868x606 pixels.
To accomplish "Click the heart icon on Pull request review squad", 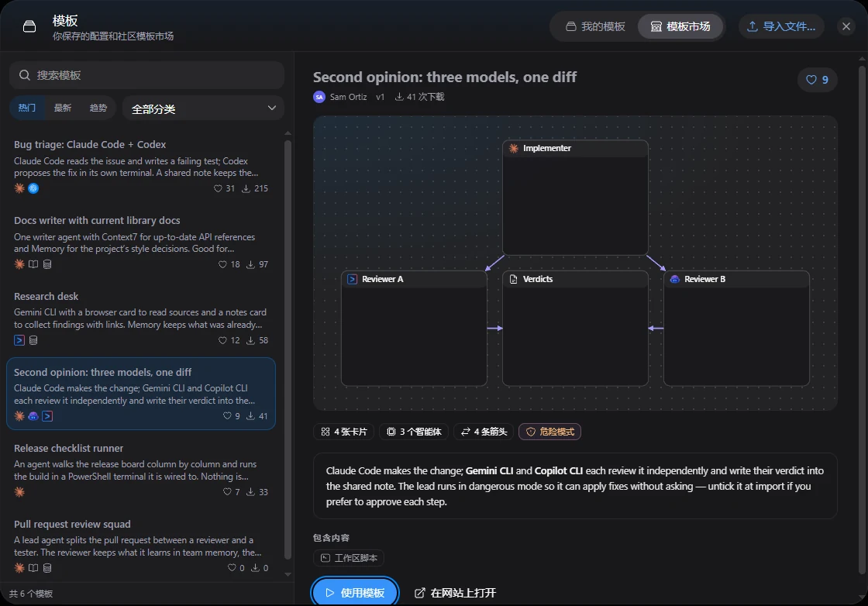I will click(x=232, y=568).
